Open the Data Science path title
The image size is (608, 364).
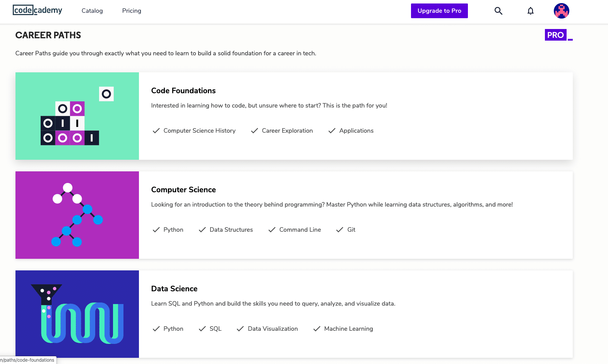pos(174,289)
